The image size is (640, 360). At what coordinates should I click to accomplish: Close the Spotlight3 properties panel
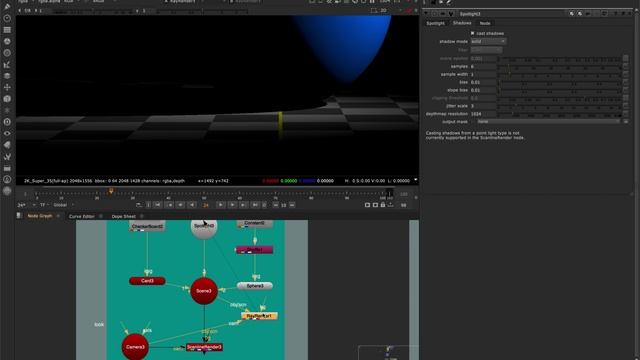point(631,14)
